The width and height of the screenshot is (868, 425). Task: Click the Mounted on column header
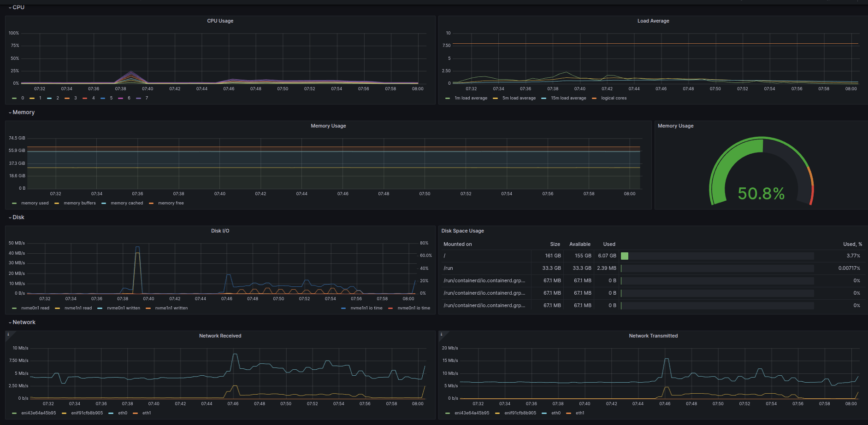point(458,244)
